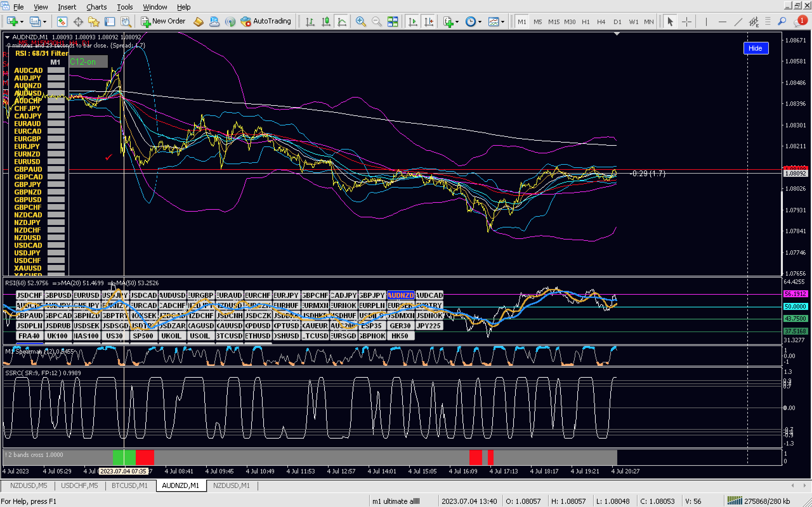Expand the New Chart dropdown arrow
The width and height of the screenshot is (812, 507).
click(x=22, y=22)
